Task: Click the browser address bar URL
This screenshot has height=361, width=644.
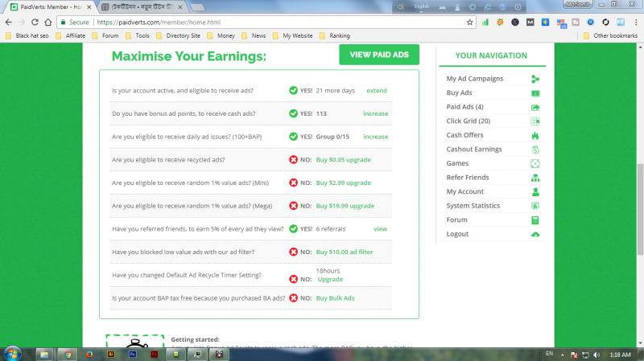Action: tap(159, 23)
